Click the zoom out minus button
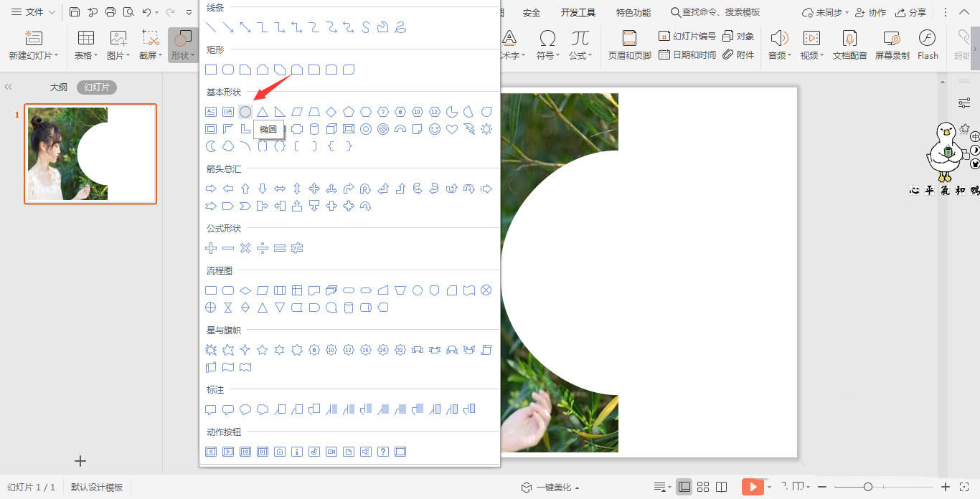The image size is (980, 499). pyautogui.click(x=822, y=487)
